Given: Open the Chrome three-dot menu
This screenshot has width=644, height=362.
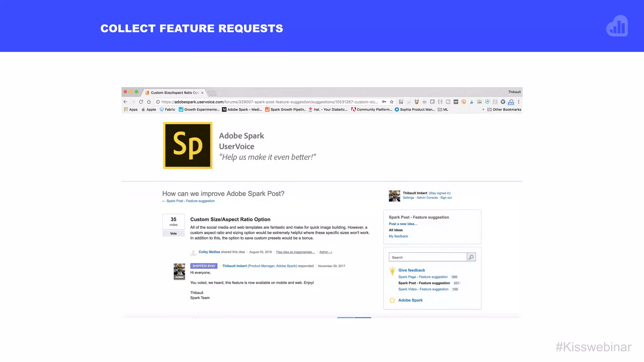Looking at the screenshot, I should click(x=519, y=102).
